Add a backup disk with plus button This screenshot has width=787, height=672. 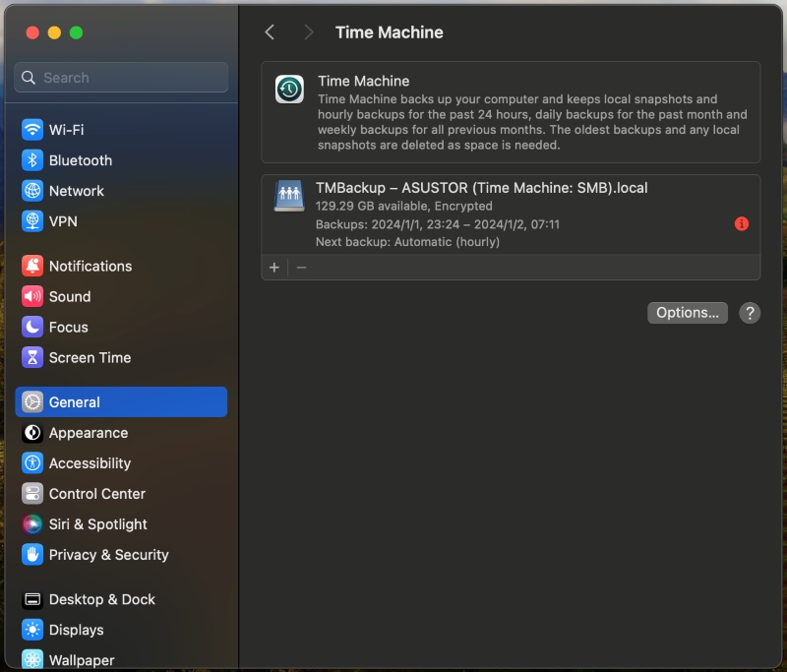tap(274, 268)
